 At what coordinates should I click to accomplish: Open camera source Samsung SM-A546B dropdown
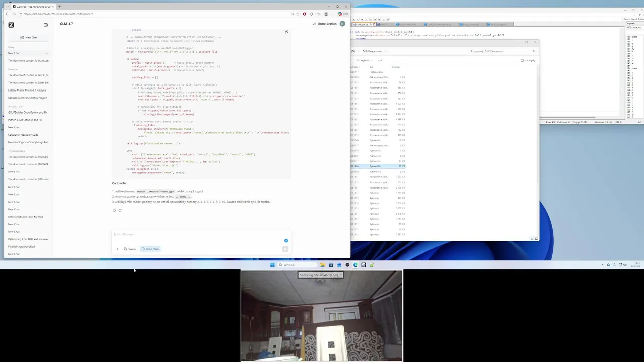pos(321,275)
